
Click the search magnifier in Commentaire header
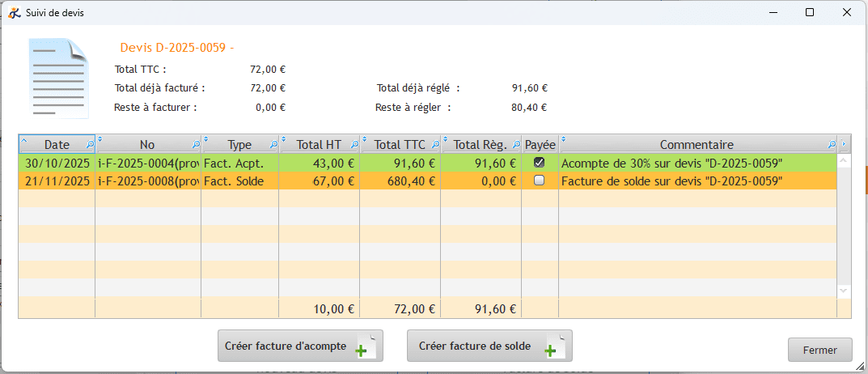(831, 145)
